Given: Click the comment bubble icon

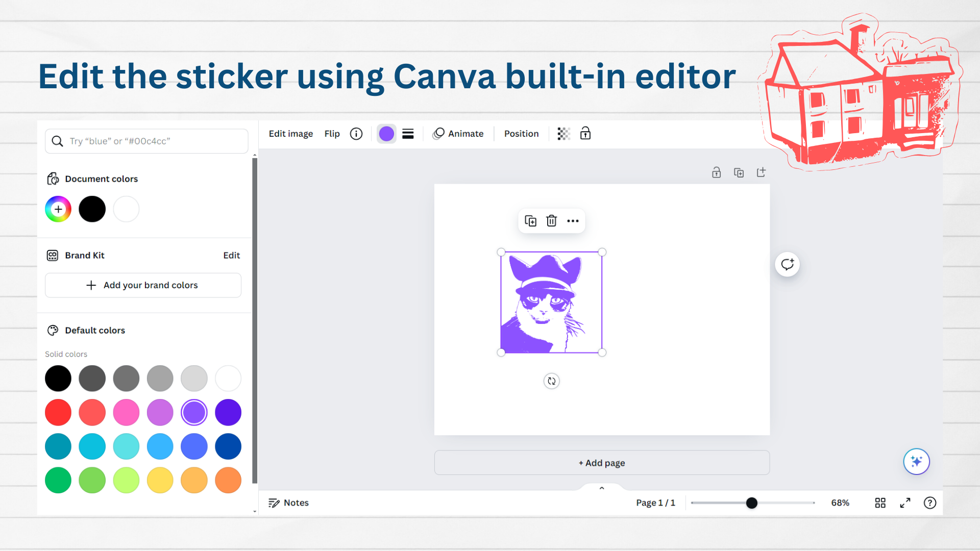Looking at the screenshot, I should pos(788,264).
